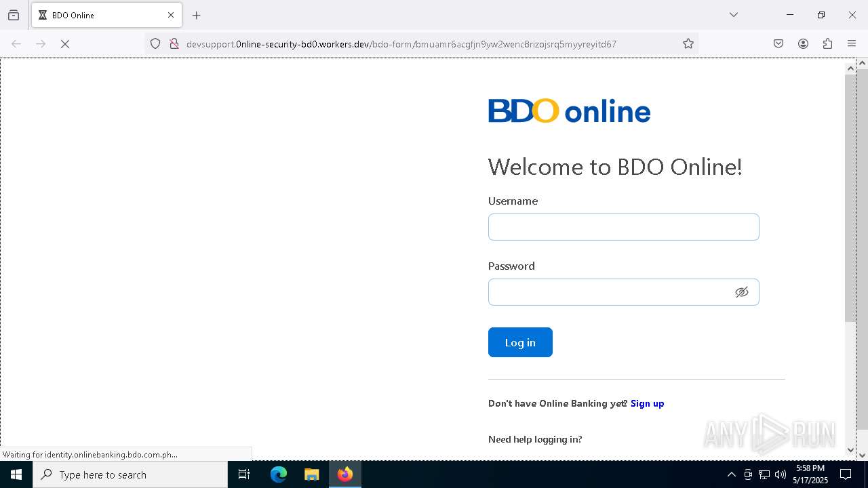The height and width of the screenshot is (488, 868).
Task: Stop loading the page
Action: [65, 44]
